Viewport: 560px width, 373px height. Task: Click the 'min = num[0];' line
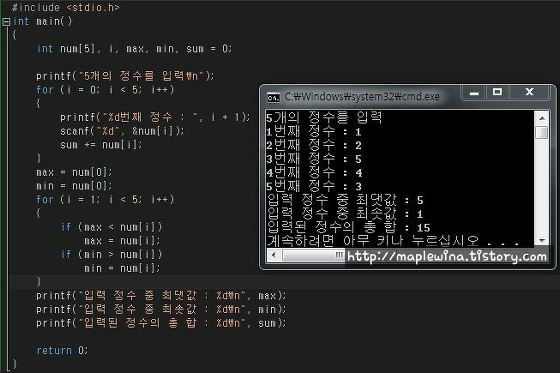pyautogui.click(x=74, y=186)
